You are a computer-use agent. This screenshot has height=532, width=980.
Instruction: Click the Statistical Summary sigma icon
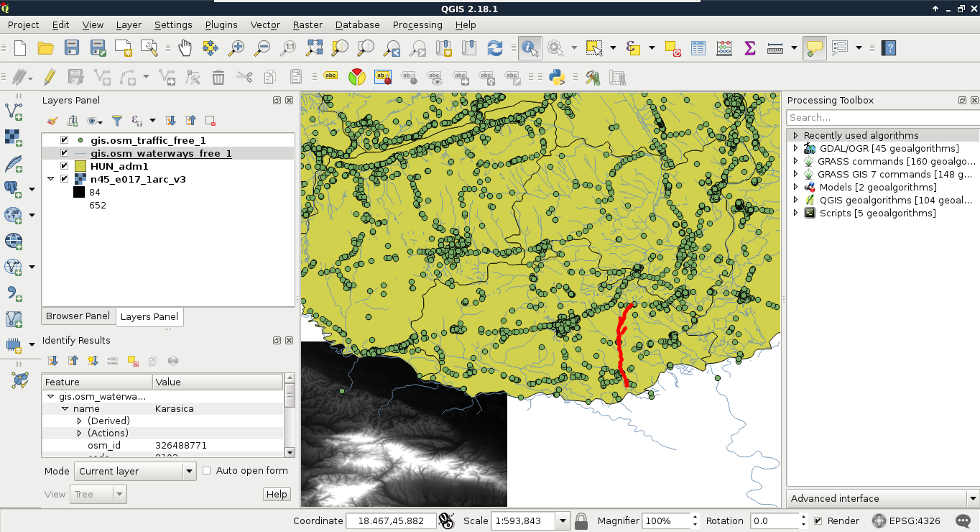pyautogui.click(x=749, y=48)
